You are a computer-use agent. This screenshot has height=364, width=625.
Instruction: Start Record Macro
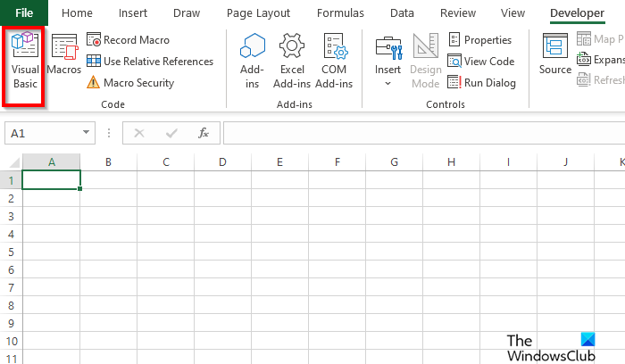(128, 40)
